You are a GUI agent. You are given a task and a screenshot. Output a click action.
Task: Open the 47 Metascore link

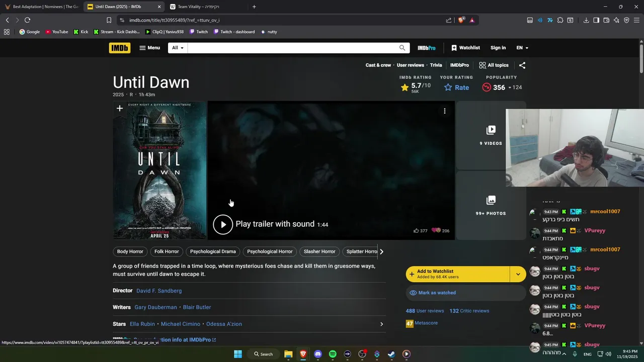pyautogui.click(x=422, y=323)
